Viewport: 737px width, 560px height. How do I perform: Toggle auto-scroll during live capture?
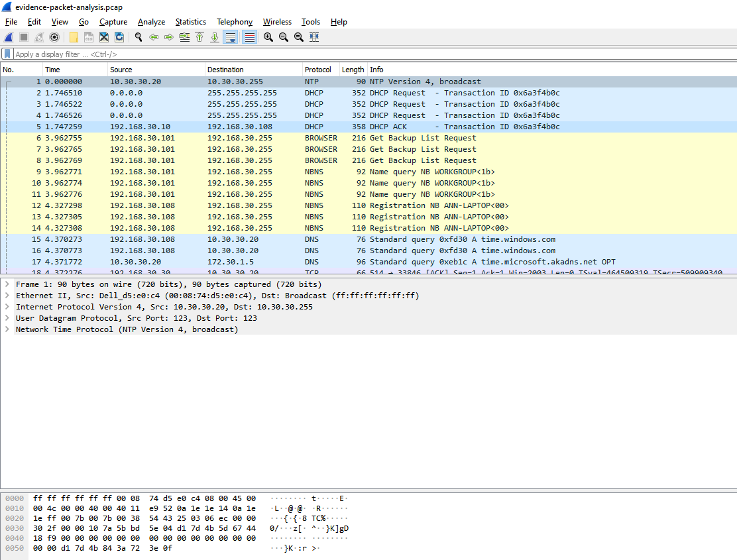click(x=231, y=37)
